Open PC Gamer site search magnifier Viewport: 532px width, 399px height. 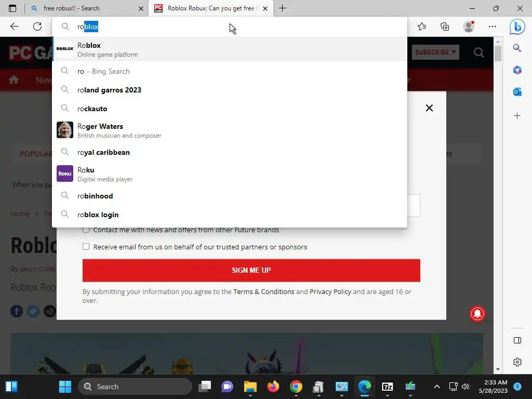[x=478, y=52]
